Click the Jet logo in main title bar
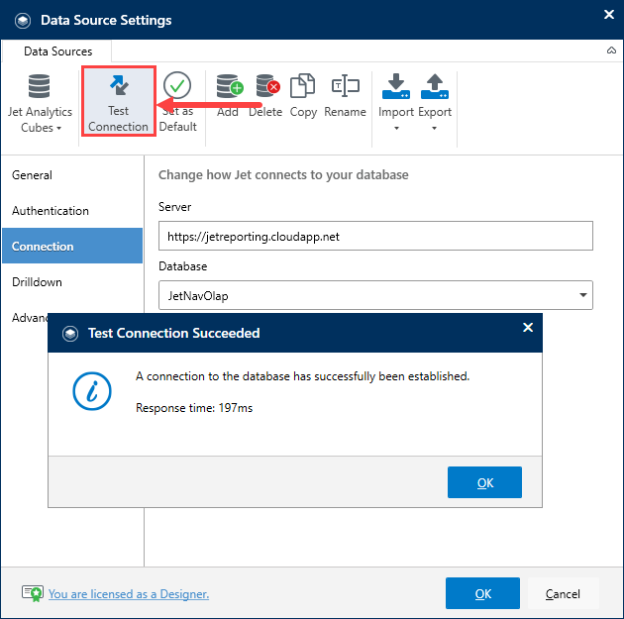The height and width of the screenshot is (619, 624). point(23,20)
